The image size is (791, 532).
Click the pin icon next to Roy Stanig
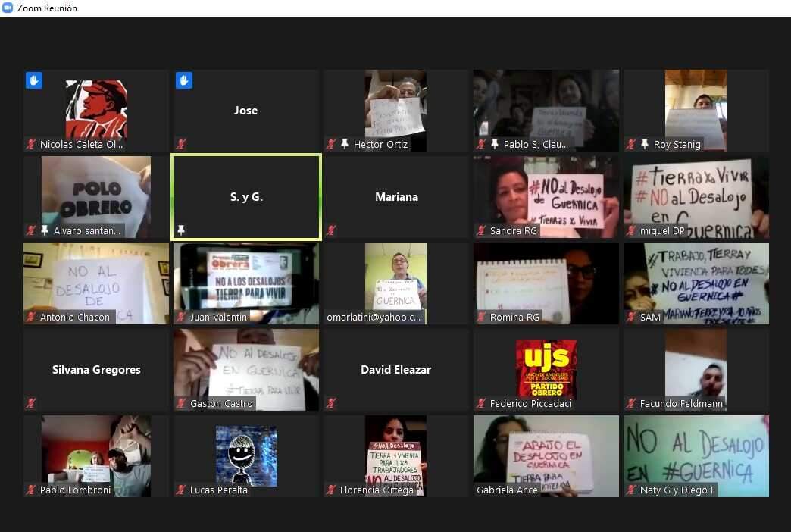(645, 144)
